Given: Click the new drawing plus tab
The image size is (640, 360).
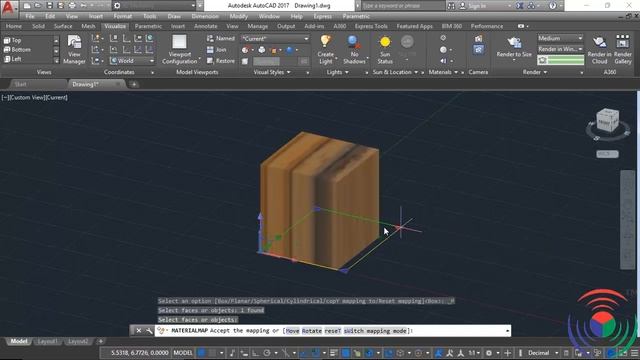Looking at the screenshot, I should (x=134, y=84).
